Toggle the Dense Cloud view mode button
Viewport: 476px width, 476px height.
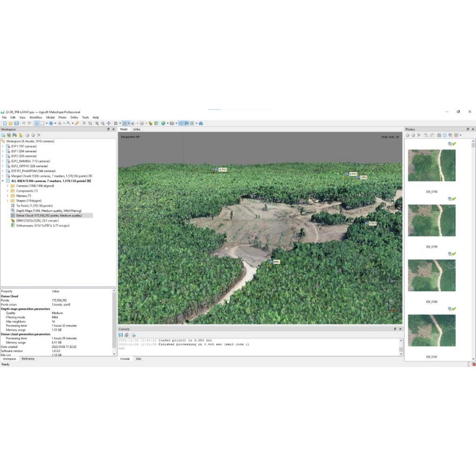click(125, 123)
